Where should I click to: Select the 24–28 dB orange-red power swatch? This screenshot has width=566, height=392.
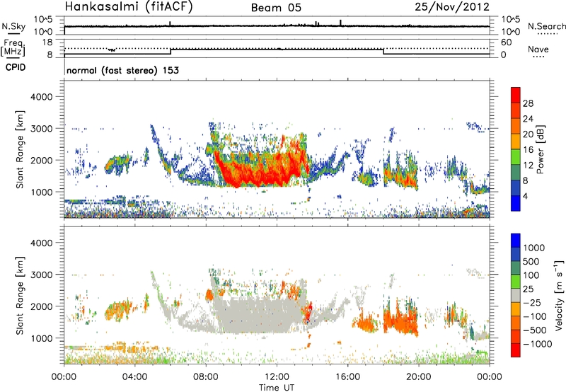click(516, 110)
